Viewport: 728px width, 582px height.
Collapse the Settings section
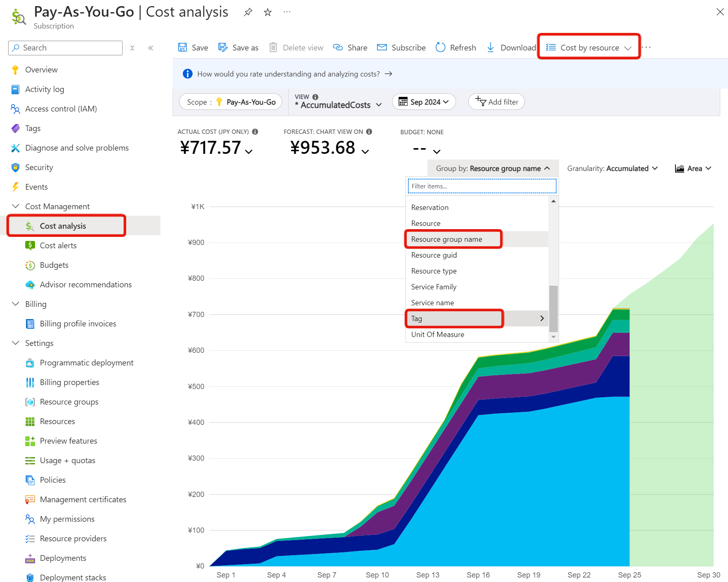tap(15, 343)
